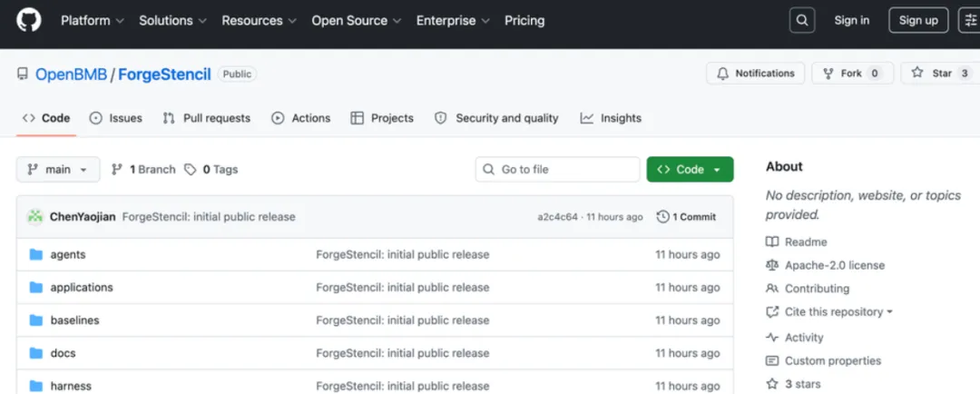Click the fork icon in Fork button
This screenshot has height=394, width=980.
pos(828,74)
